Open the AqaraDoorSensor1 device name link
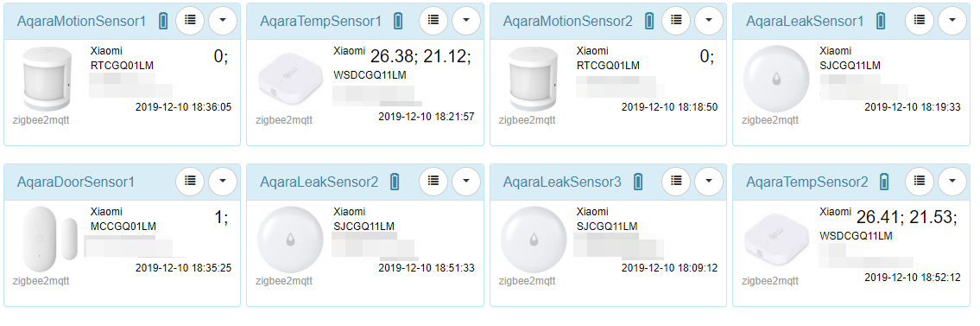Screen dimensions: 980x326 pyautogui.click(x=76, y=182)
